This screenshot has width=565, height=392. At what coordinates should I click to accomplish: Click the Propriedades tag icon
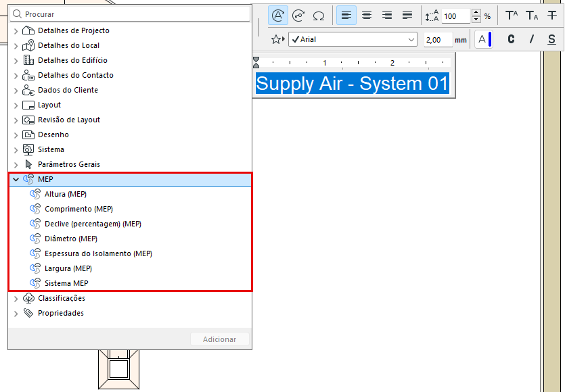(x=28, y=313)
